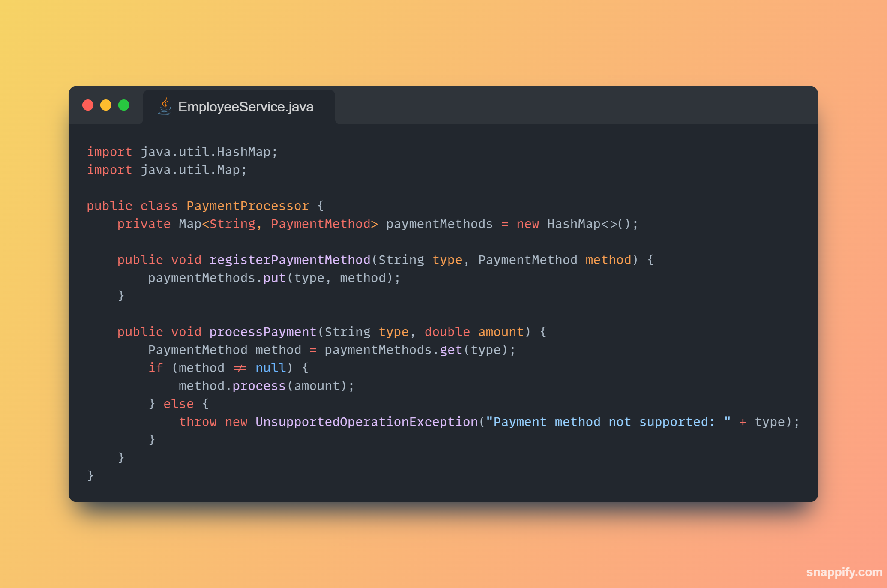Click the throw keyword
The width and height of the screenshot is (887, 588).
tap(198, 422)
